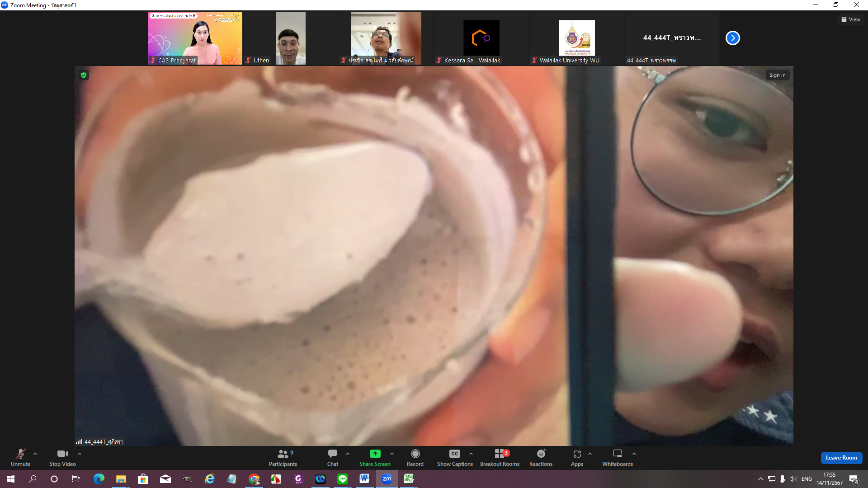The width and height of the screenshot is (868, 488).
Task: Select Kessara Se. _Walailak thumbnail
Action: point(481,38)
